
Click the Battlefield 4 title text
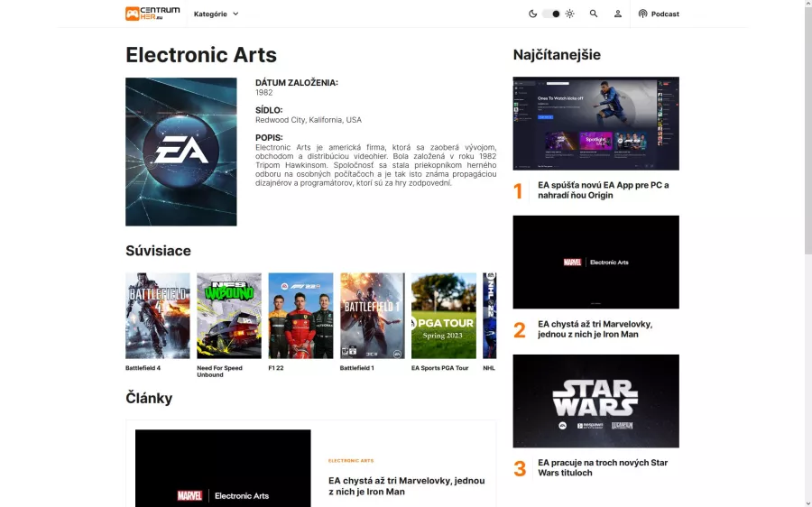pos(143,368)
